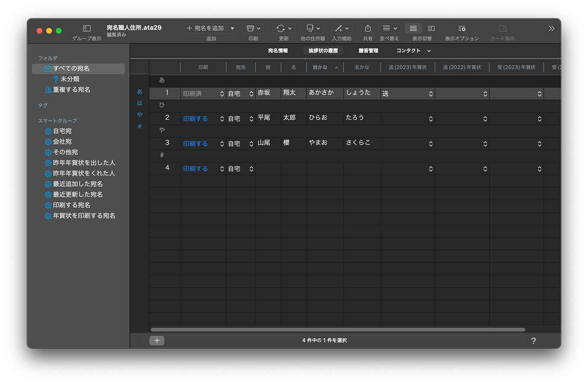Open 昨年年賀状をくれた人 smart group
Image resolution: width=588 pixels, height=384 pixels.
(80, 173)
